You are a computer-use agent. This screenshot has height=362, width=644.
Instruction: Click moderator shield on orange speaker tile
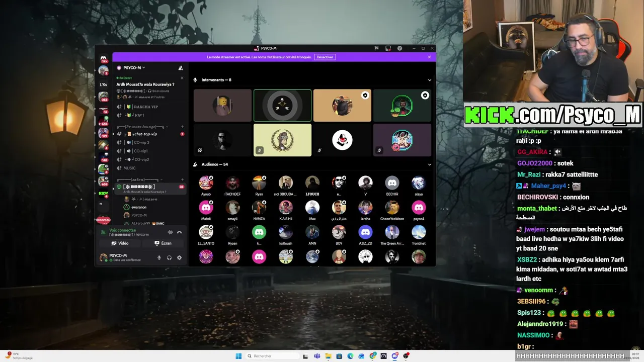click(365, 95)
